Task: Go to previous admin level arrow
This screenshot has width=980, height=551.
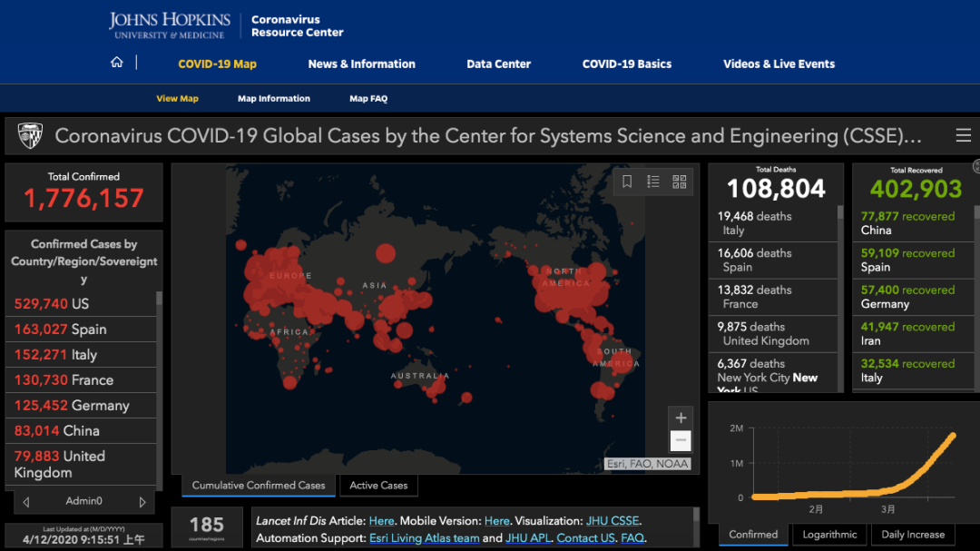Action: click(x=26, y=501)
